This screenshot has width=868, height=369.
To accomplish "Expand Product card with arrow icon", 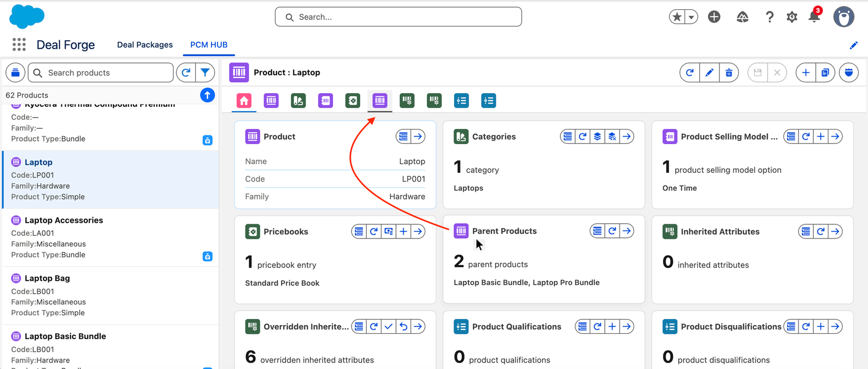I will tap(418, 137).
